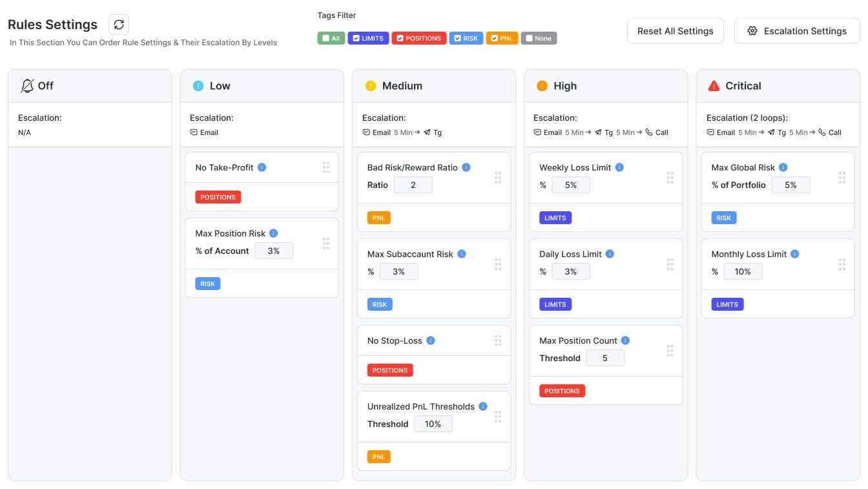
Task: Open Escalation Settings
Action: pyautogui.click(x=797, y=31)
